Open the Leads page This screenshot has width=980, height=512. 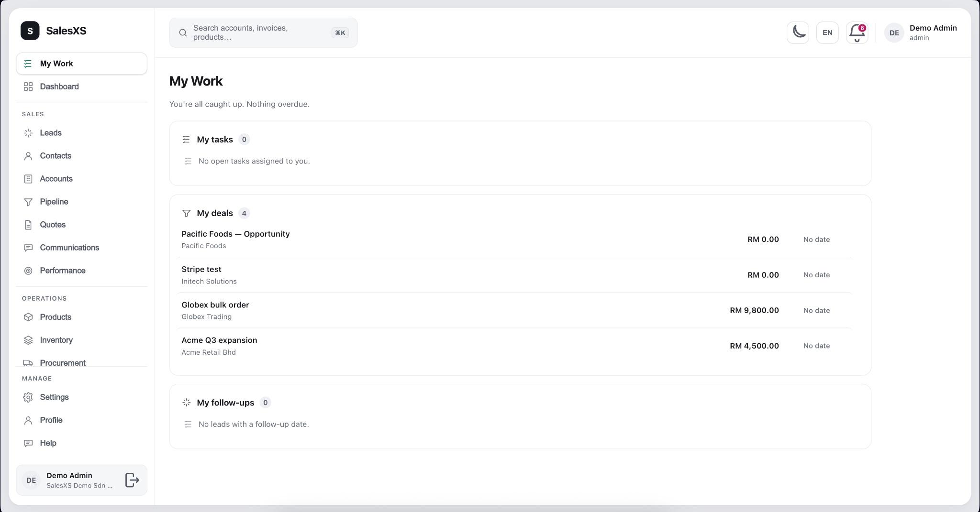81,133
